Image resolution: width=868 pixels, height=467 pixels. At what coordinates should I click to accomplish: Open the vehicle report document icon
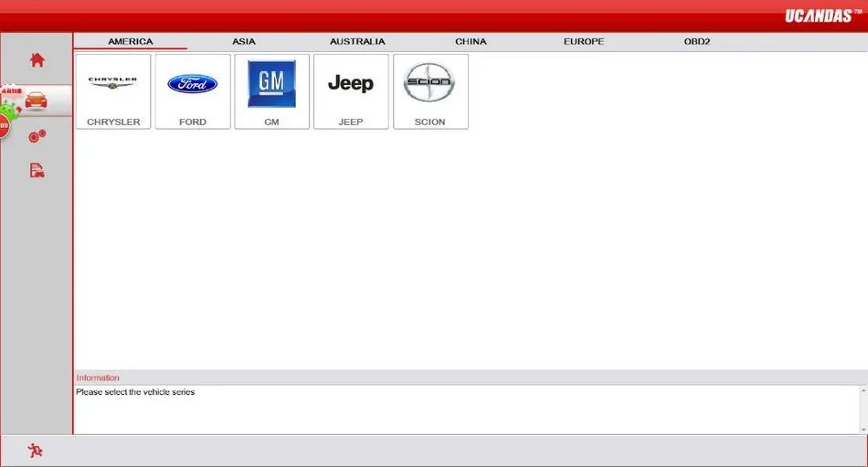37,170
